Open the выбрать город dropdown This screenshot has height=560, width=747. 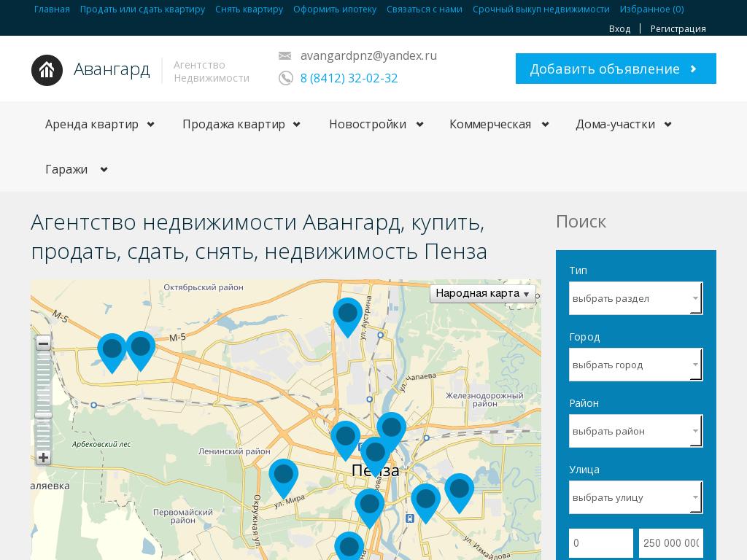pyautogui.click(x=635, y=365)
